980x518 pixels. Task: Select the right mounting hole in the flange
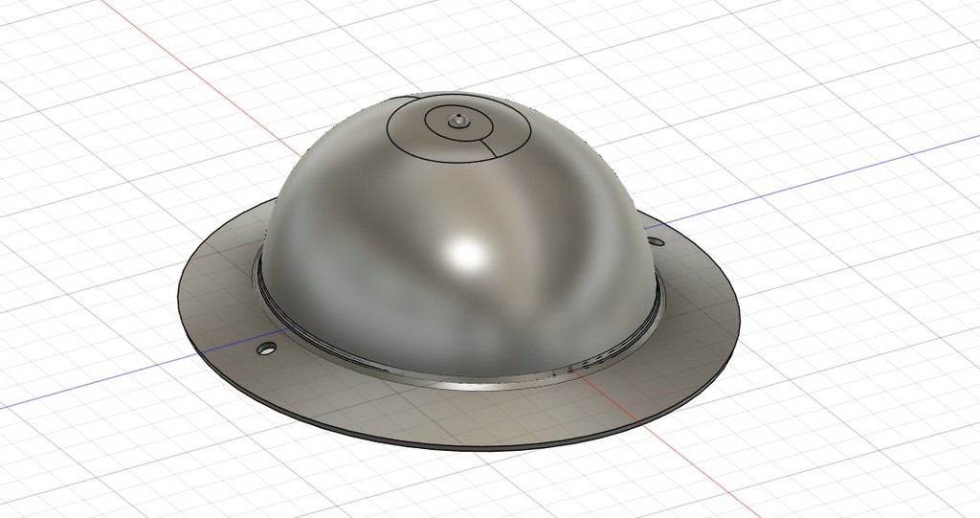click(655, 240)
